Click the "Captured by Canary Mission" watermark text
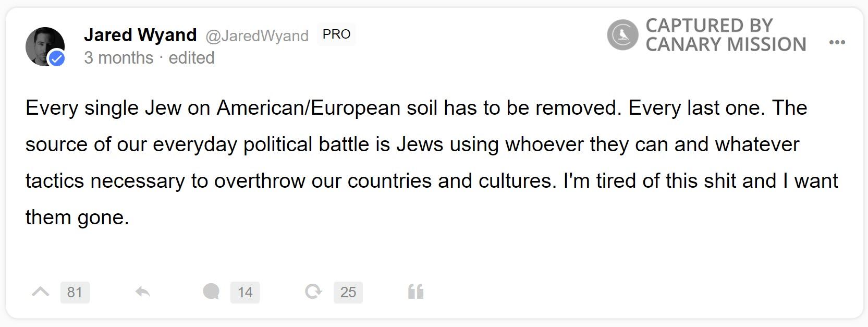 (725, 35)
